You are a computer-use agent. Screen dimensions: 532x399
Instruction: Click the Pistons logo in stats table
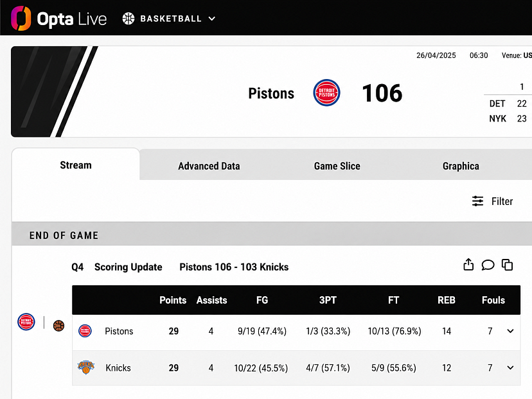[x=85, y=331]
